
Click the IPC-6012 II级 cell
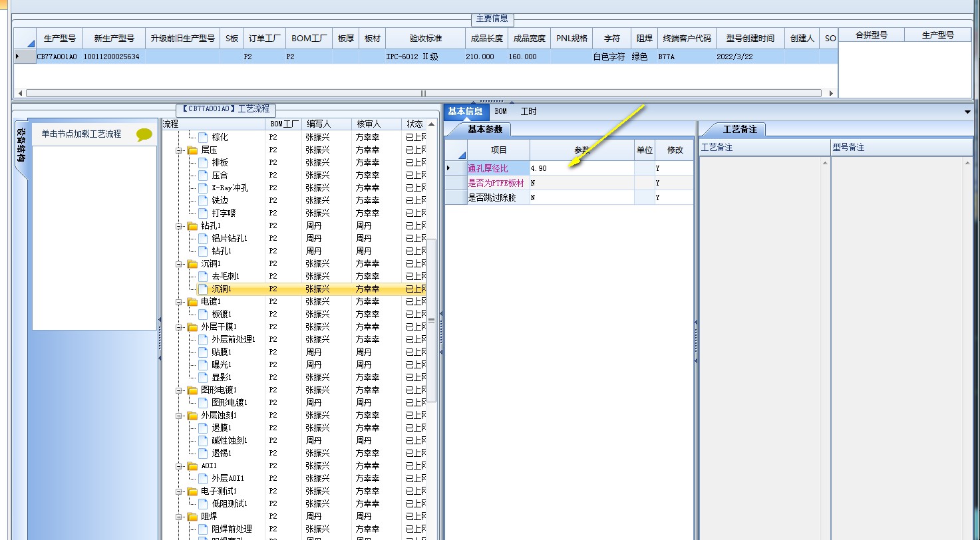[426, 57]
